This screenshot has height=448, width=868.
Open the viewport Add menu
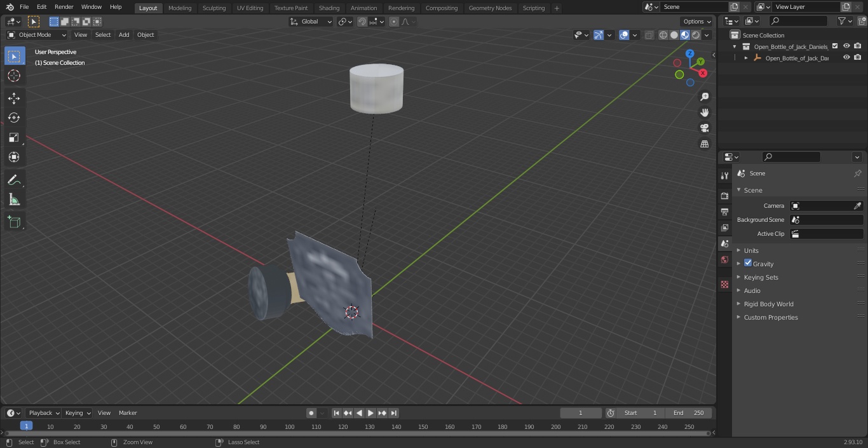pos(124,35)
